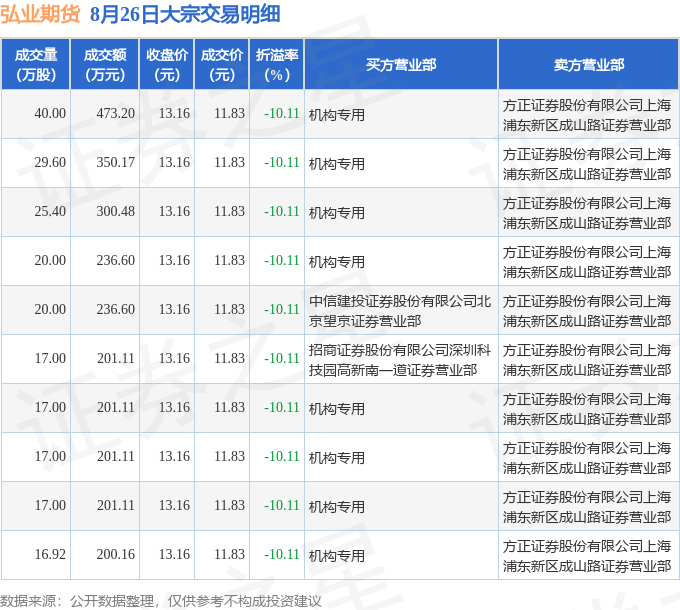The width and height of the screenshot is (680, 610).
Task: Select the 收盘价(元) column header
Action: [167, 65]
